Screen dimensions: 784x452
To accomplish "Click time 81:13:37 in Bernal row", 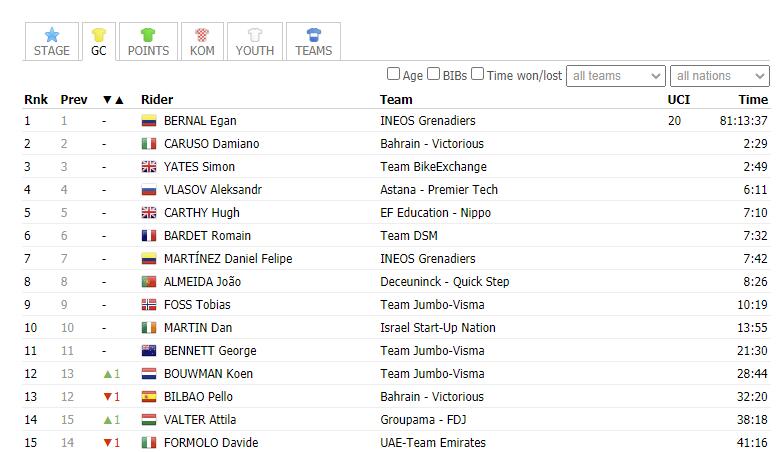I will tap(744, 121).
